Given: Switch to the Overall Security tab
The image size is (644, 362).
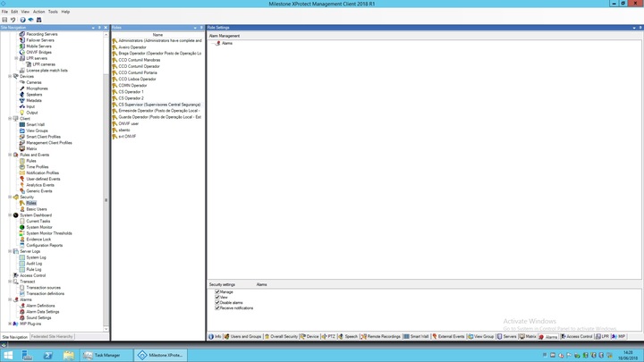Looking at the screenshot, I should click(x=283, y=337).
